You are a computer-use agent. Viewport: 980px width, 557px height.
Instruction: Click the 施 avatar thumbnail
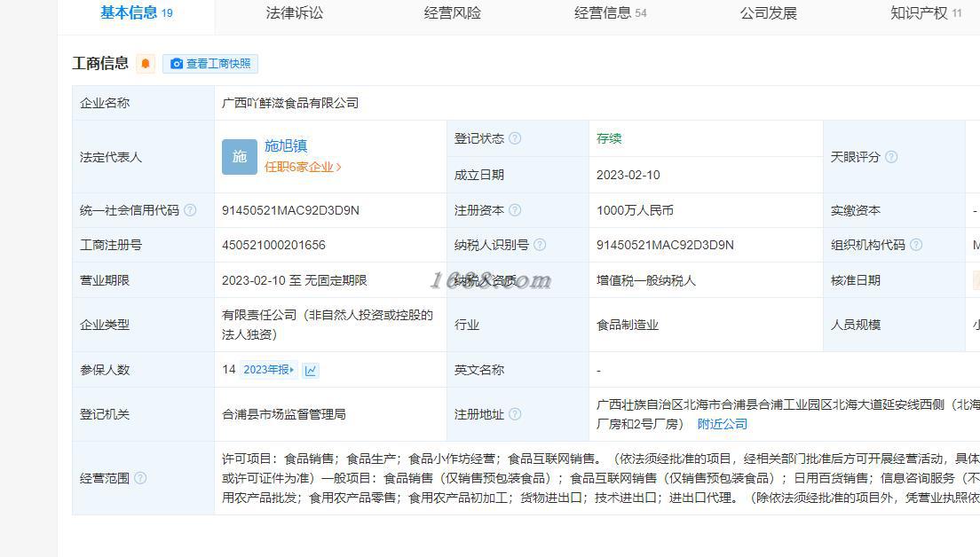(x=240, y=157)
